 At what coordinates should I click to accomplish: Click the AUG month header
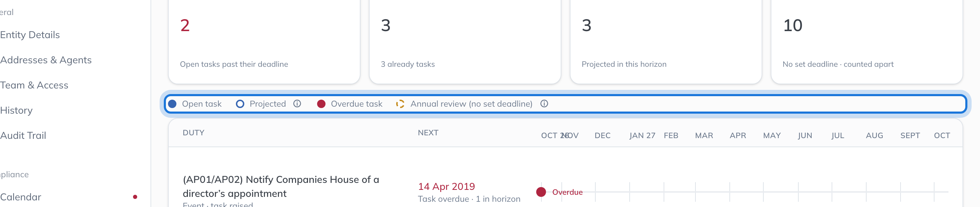[874, 136]
